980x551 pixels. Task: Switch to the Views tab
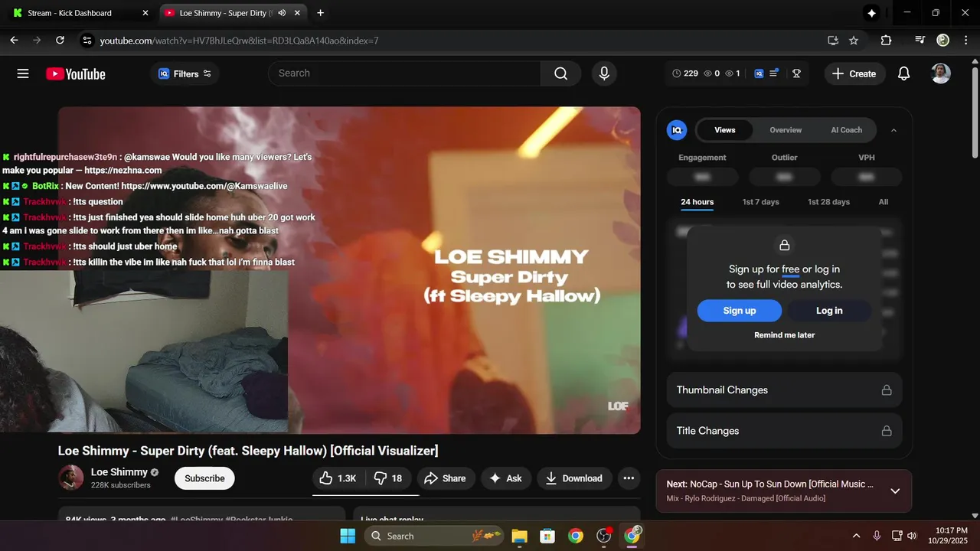coord(725,130)
